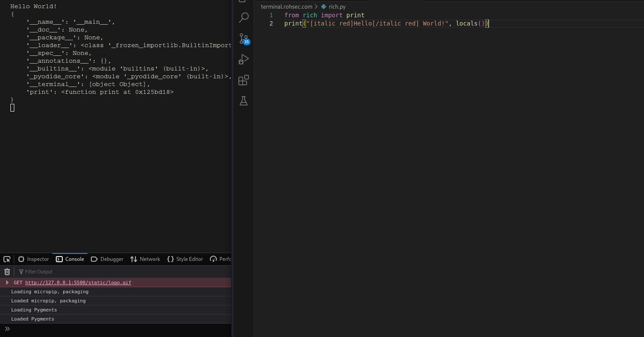Image resolution: width=644 pixels, height=337 pixels.
Task: Open the Extensions view
Action: click(x=244, y=80)
